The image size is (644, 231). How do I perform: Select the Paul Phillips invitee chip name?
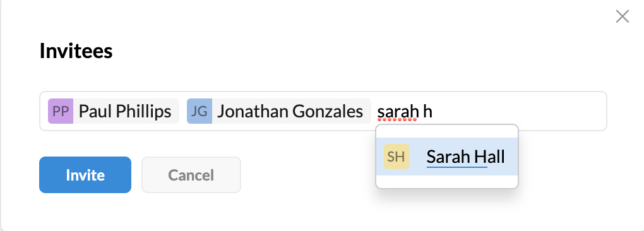[125, 111]
